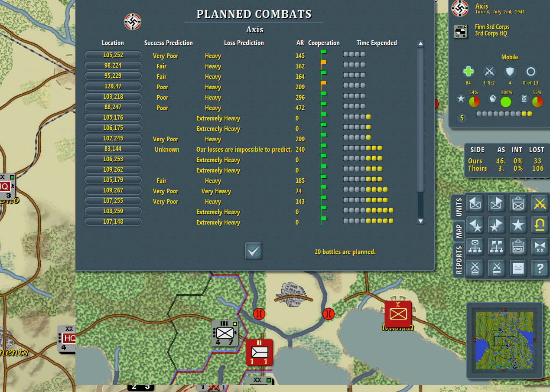Image resolution: width=550 pixels, height=392 pixels.
Task: Select combat location 83,144
Action: point(113,149)
